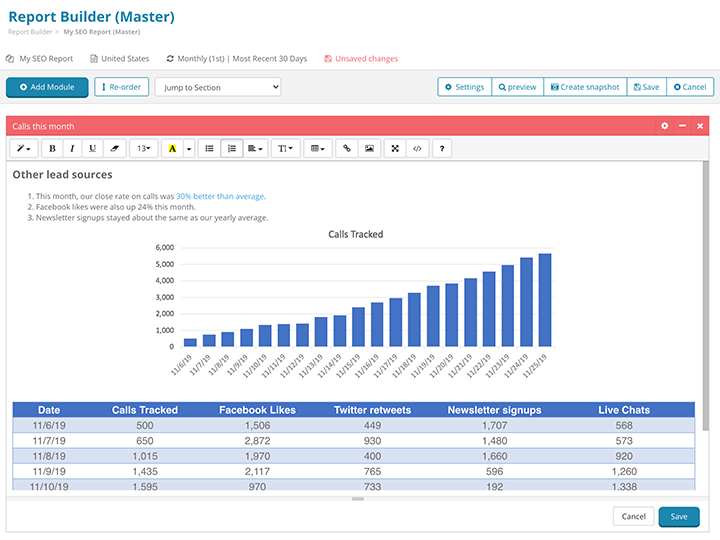Click the eraser clear-formatting icon
Screen dimensions: 720x540
point(114,148)
